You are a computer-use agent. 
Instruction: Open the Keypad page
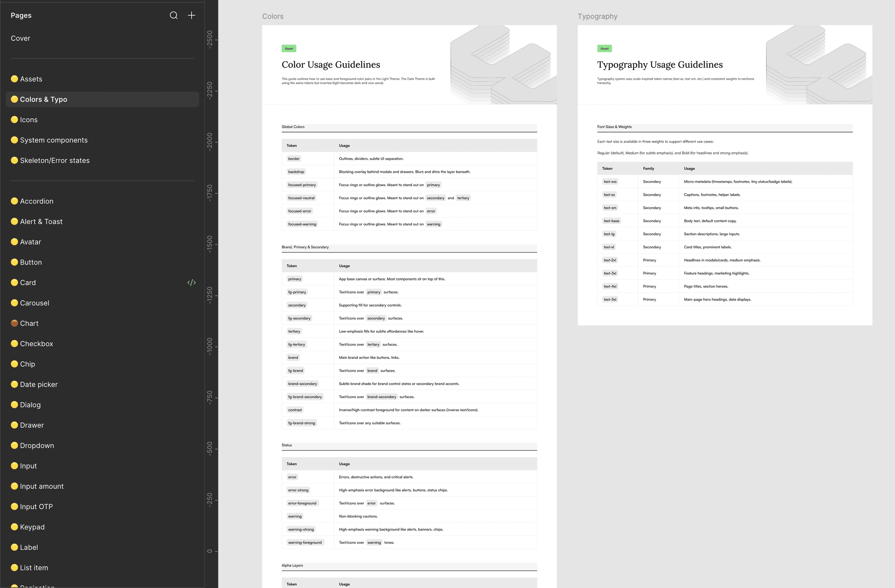click(102, 527)
